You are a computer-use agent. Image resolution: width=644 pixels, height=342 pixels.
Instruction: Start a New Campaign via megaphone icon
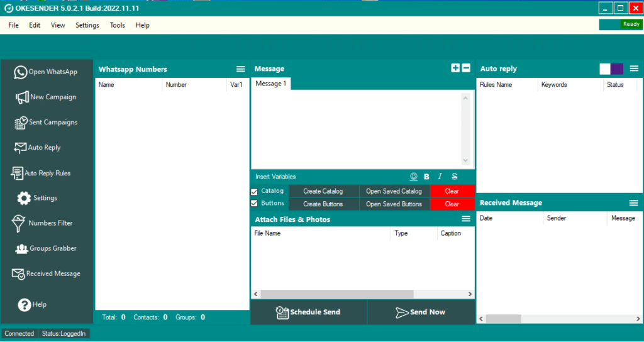tap(22, 97)
